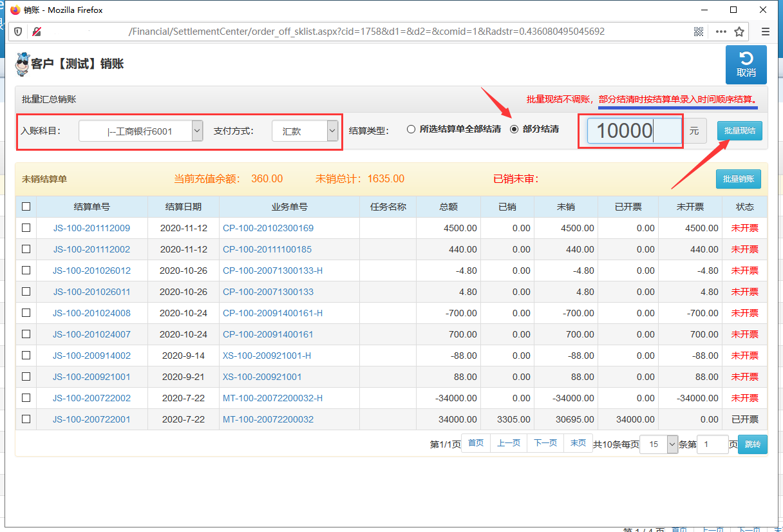This screenshot has height=532, width=783.
Task: Go to 末页 last page
Action: (578, 443)
